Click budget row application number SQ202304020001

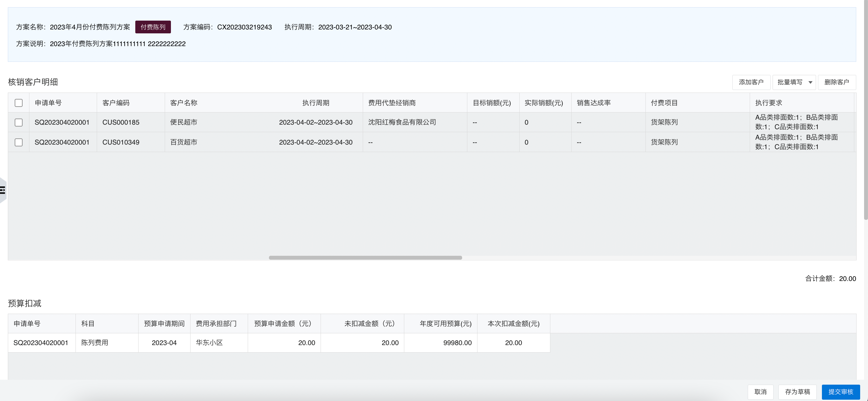[41, 343]
